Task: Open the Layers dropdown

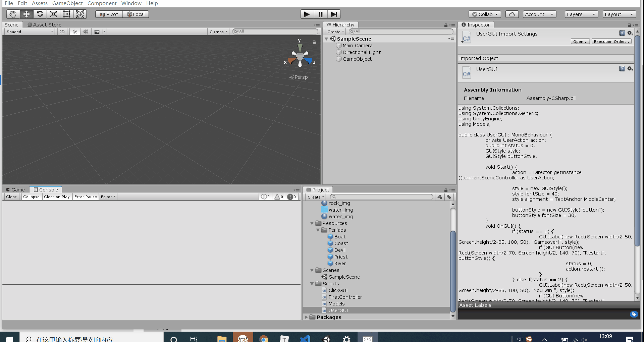Action: tap(581, 14)
